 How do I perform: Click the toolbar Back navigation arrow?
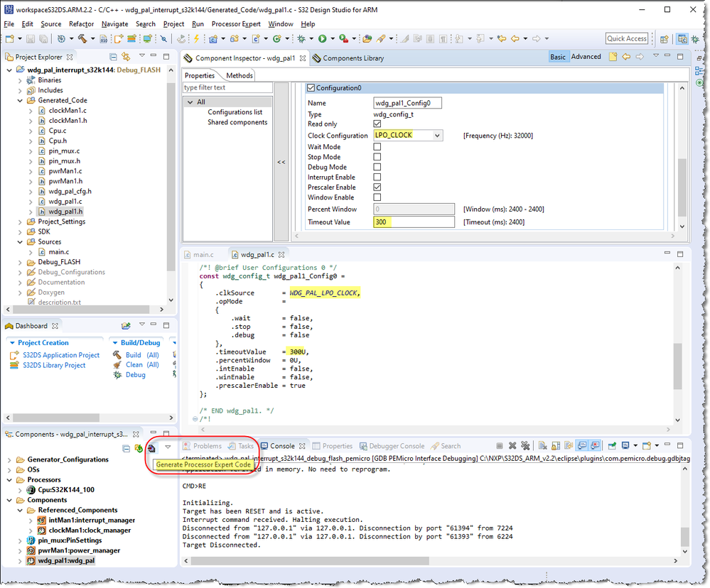[515, 39]
